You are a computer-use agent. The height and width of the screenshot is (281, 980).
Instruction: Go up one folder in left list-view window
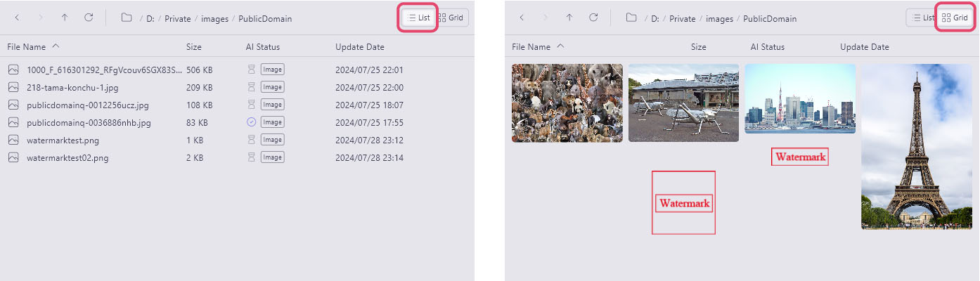pos(65,18)
